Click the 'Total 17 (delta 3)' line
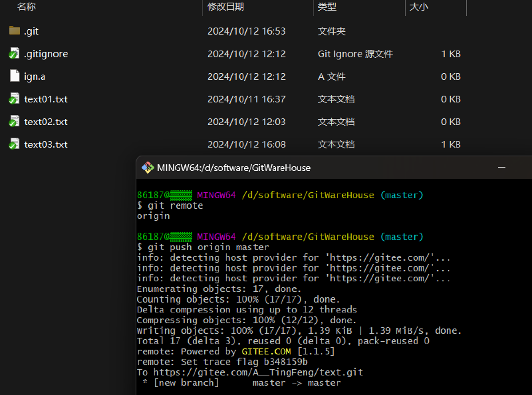The width and height of the screenshot is (532, 395). (x=283, y=340)
